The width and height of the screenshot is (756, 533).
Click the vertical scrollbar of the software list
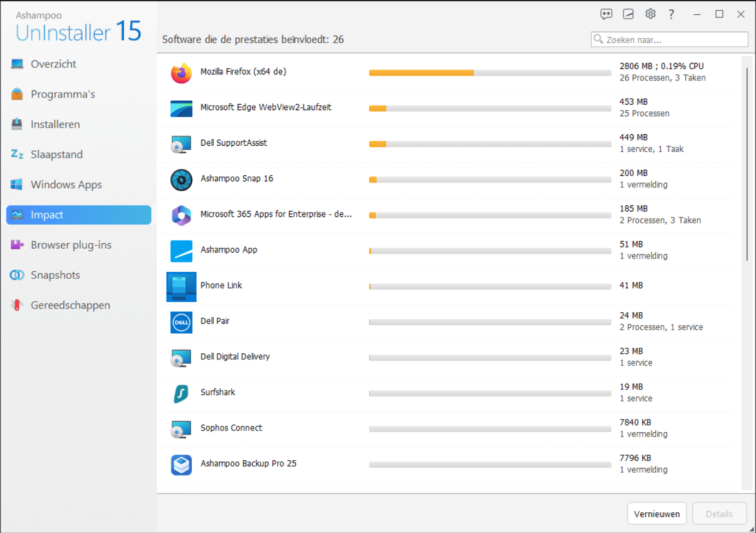tap(746, 164)
